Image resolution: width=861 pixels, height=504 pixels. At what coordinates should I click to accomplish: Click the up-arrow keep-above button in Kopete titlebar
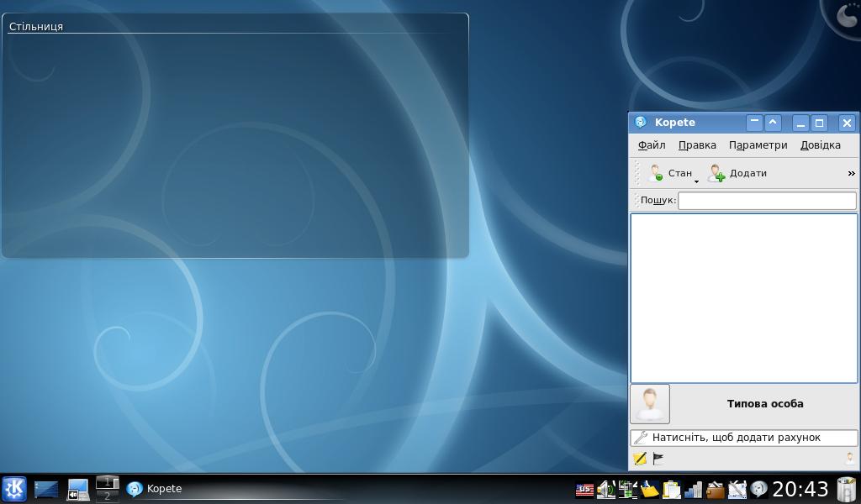click(x=773, y=123)
